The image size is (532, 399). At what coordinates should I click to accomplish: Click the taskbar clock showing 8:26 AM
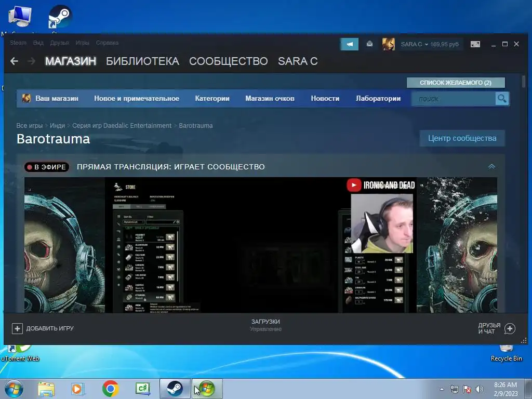(505, 389)
